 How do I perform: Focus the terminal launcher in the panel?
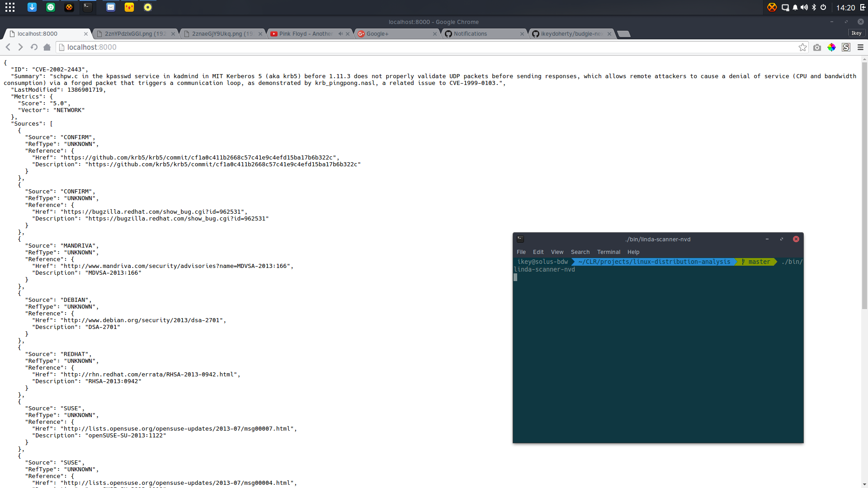click(88, 7)
